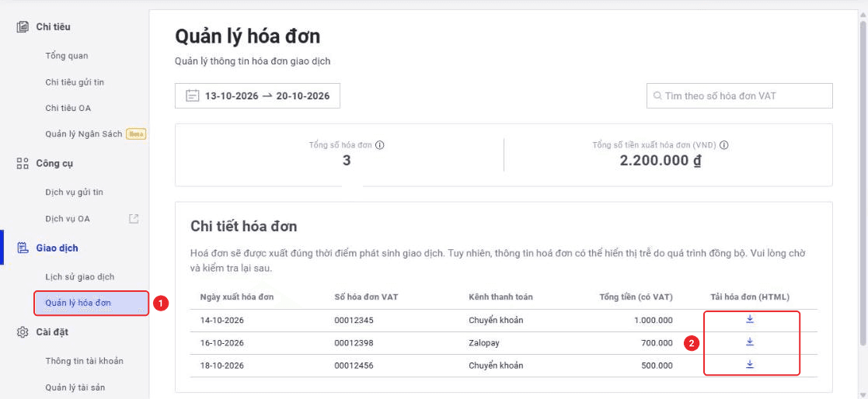Open Quản lý tài sản menu item
This screenshot has width=868, height=399.
pyautogui.click(x=75, y=387)
